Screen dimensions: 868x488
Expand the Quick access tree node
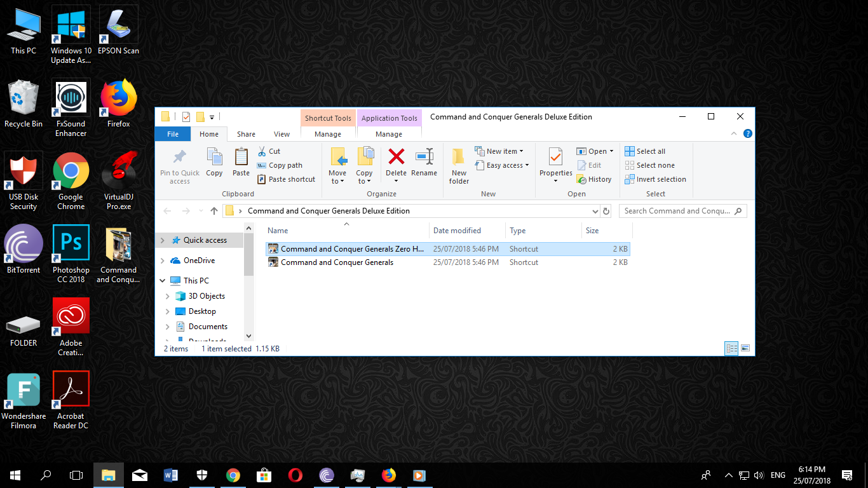[x=162, y=240]
